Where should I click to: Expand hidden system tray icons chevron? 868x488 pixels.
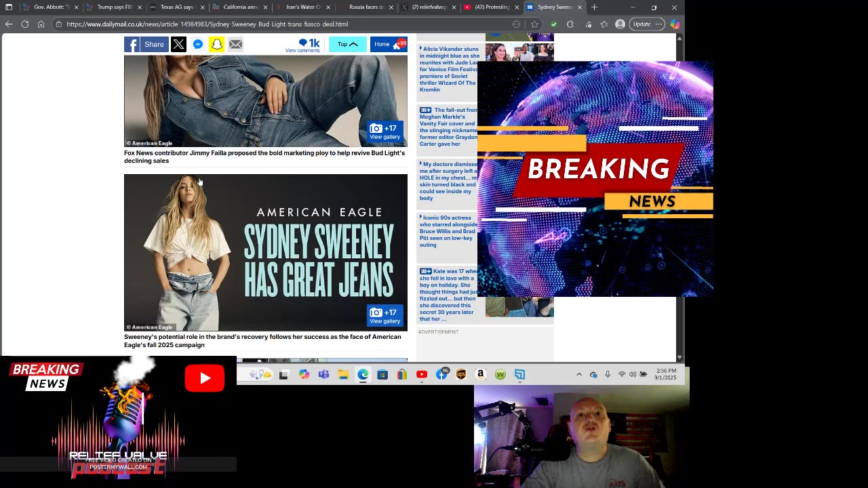(x=579, y=375)
